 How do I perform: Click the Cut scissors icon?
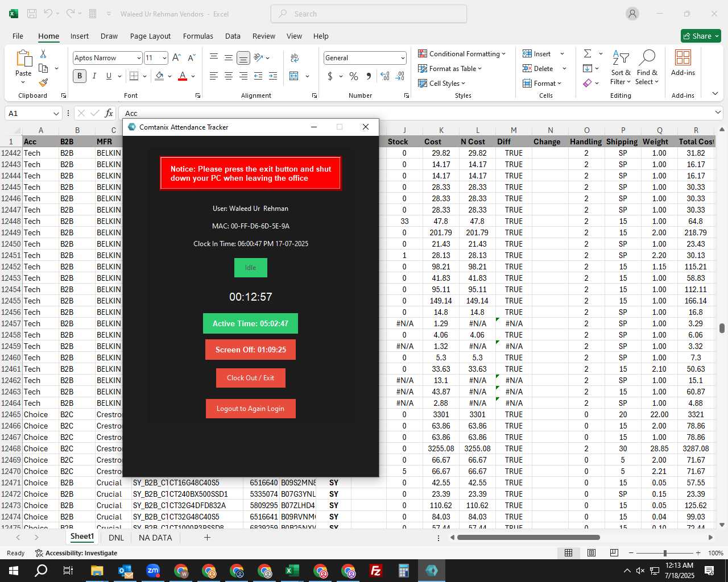pyautogui.click(x=43, y=54)
